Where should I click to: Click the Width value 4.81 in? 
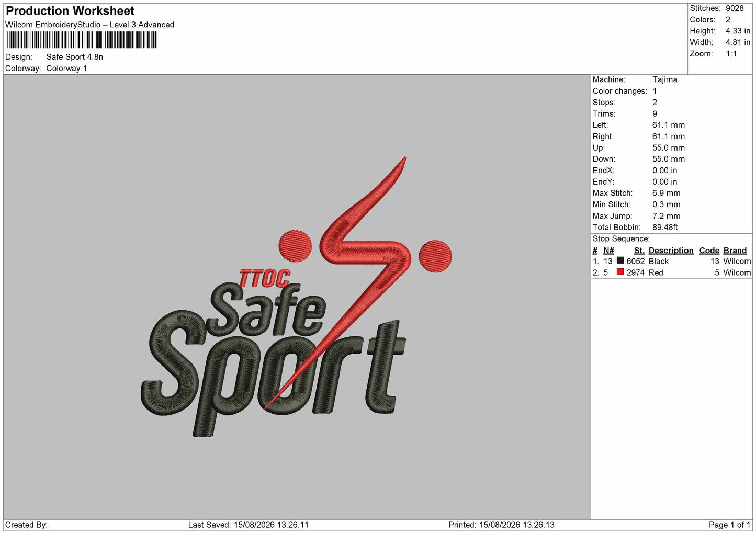click(738, 42)
